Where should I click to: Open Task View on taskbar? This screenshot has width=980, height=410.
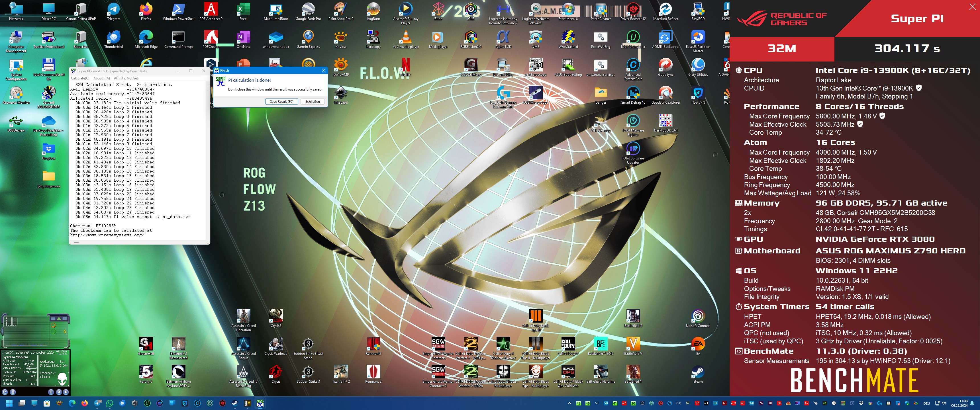pos(22,403)
